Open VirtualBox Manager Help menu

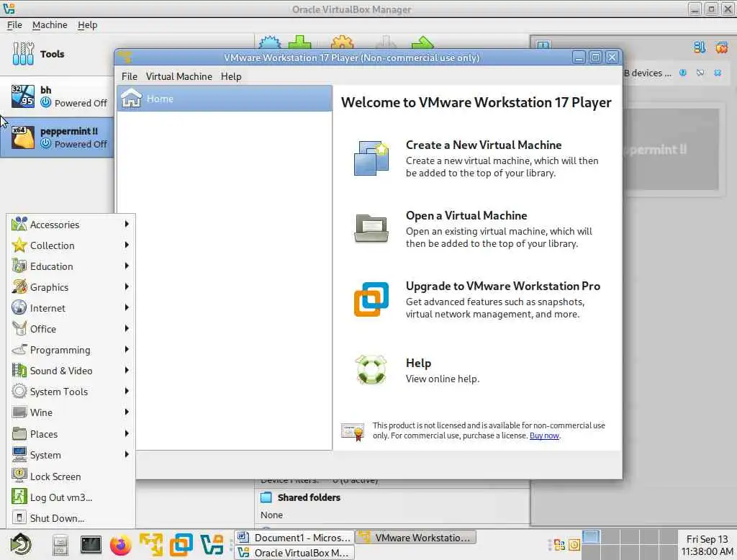(x=87, y=25)
